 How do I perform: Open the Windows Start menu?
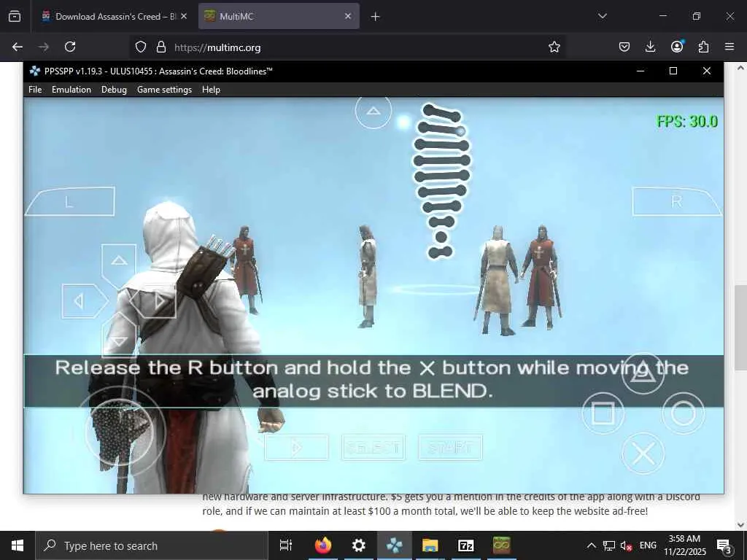[18, 545]
